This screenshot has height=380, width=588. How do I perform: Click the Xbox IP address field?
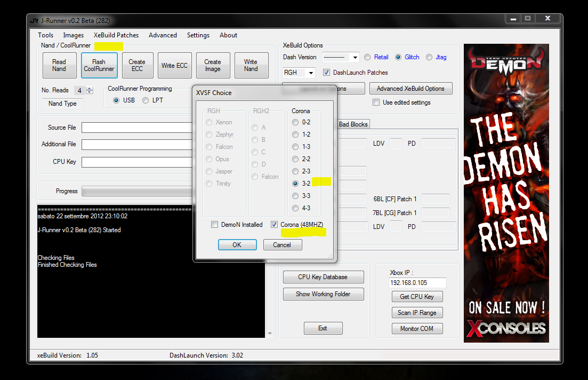pos(417,282)
